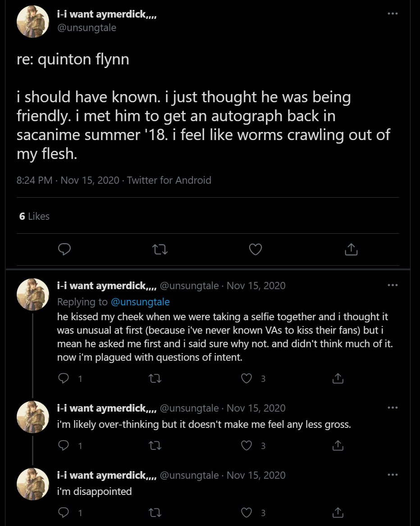
Task: View the 6 Likes list
Action: click(x=34, y=216)
